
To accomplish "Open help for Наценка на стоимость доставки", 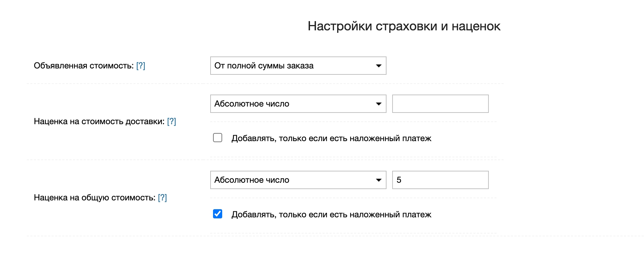I will click(x=171, y=121).
